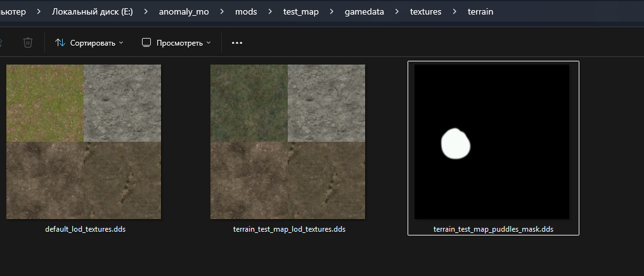Open the three-dots more options menu

click(237, 42)
